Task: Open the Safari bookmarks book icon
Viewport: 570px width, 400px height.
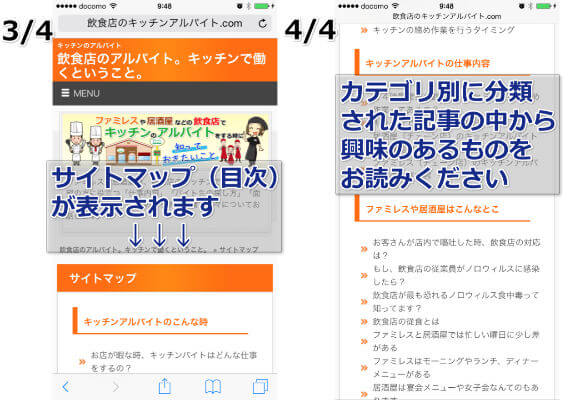Action: [x=213, y=387]
